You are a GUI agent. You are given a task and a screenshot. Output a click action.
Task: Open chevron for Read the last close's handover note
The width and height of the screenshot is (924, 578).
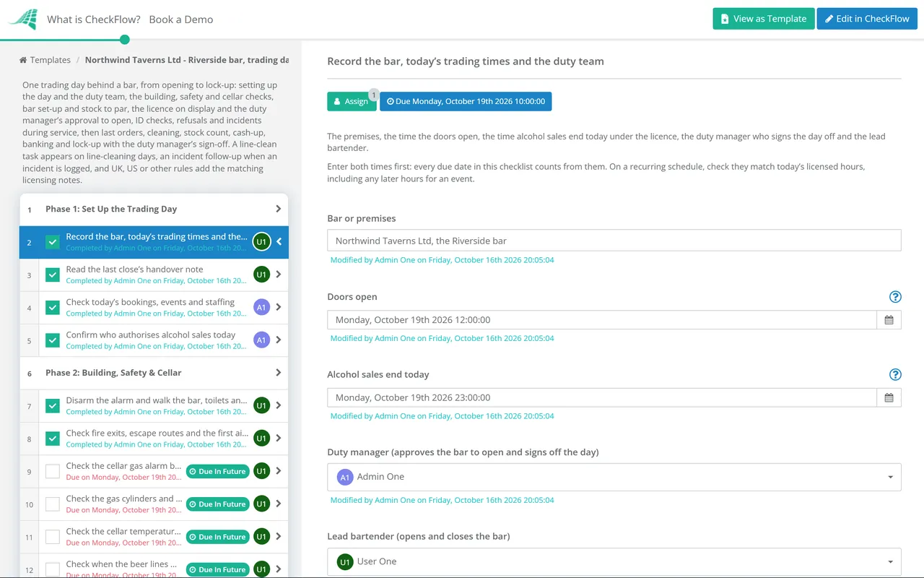[x=279, y=275]
